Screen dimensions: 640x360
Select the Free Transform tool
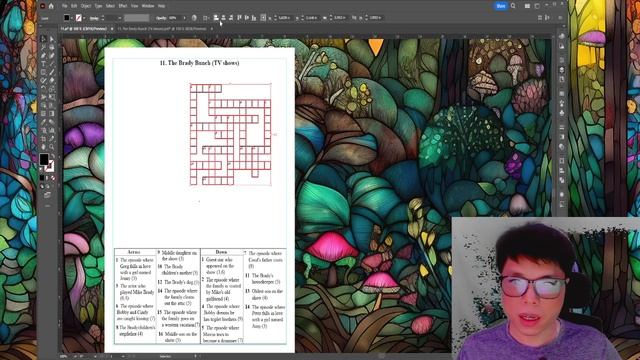coord(51,98)
